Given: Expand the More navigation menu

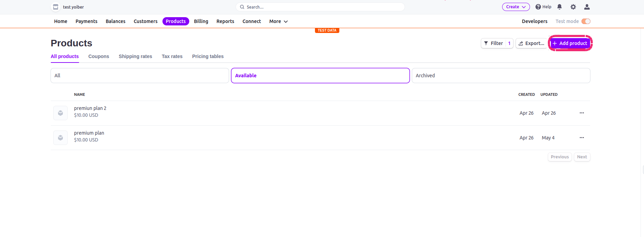Looking at the screenshot, I should (x=279, y=21).
